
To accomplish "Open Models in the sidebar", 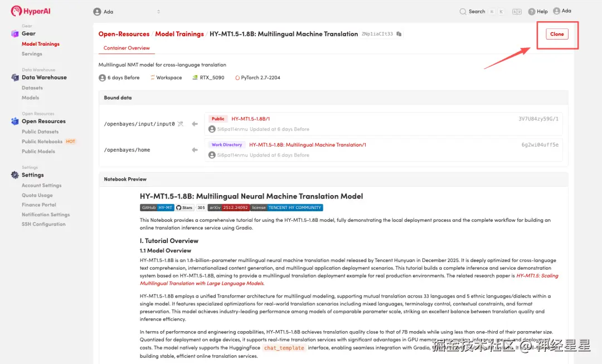I will point(30,98).
